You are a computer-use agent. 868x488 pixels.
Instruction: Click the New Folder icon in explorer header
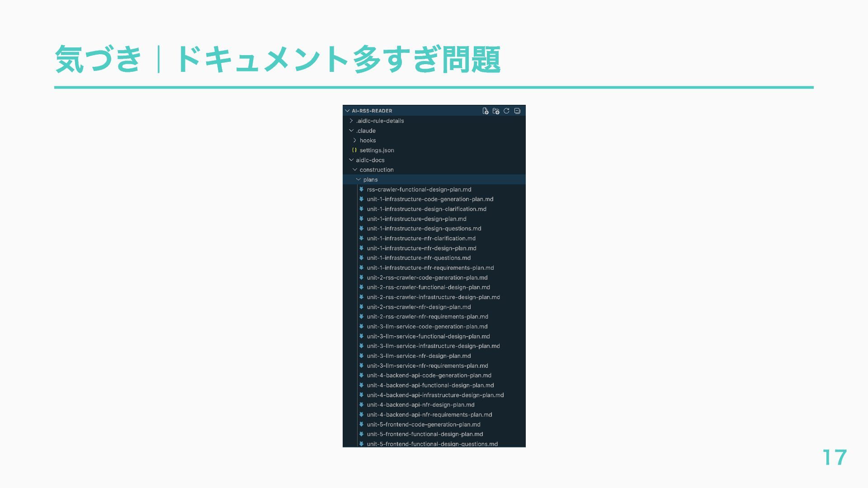click(x=496, y=111)
